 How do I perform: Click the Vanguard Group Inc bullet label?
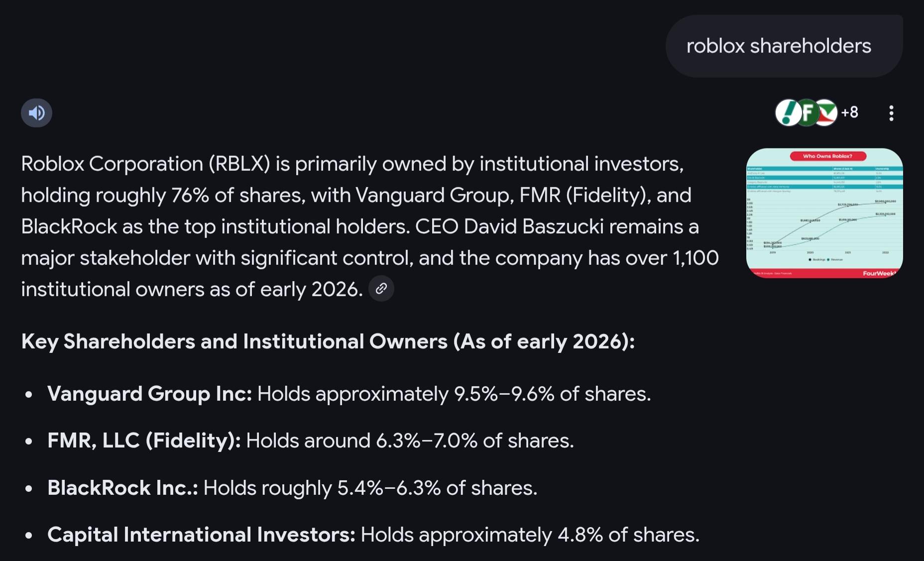click(149, 394)
